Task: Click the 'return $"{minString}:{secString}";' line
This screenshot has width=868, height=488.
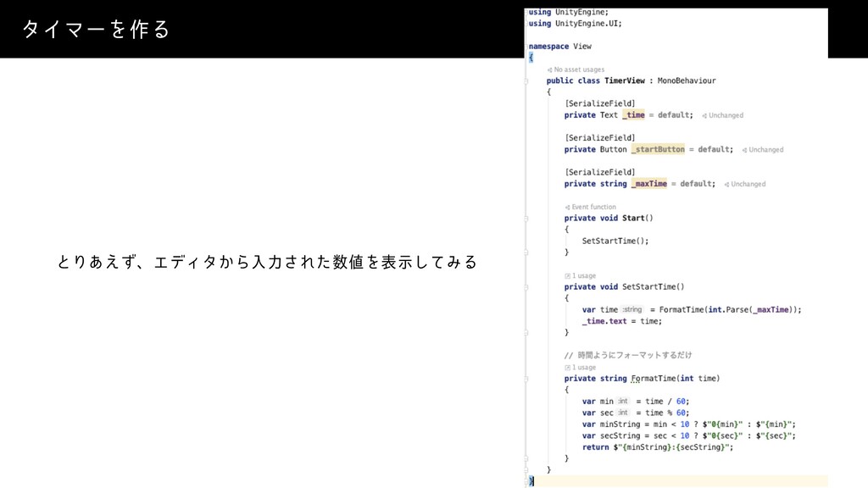Action: (658, 447)
